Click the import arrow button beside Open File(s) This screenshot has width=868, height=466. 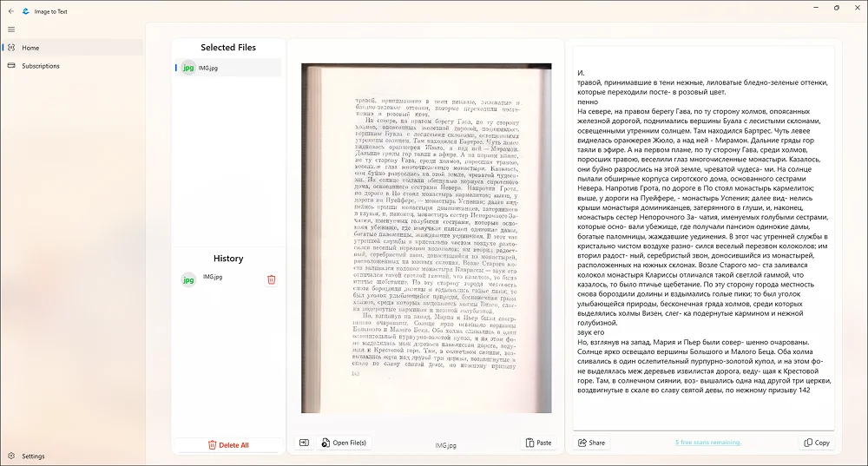coord(304,443)
